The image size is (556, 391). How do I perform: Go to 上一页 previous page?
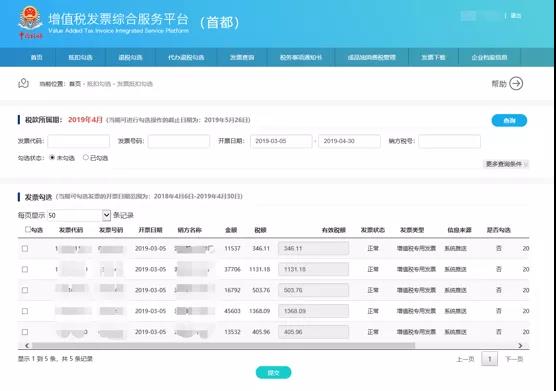pos(465,359)
